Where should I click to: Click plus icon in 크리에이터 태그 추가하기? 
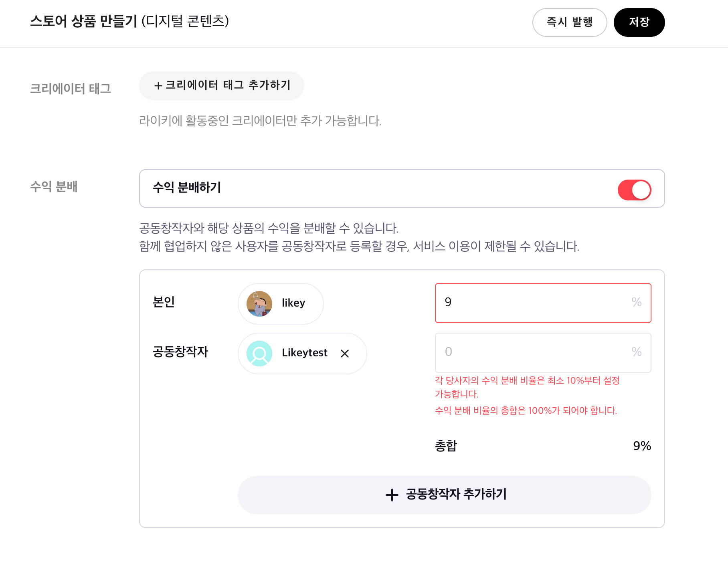(158, 85)
